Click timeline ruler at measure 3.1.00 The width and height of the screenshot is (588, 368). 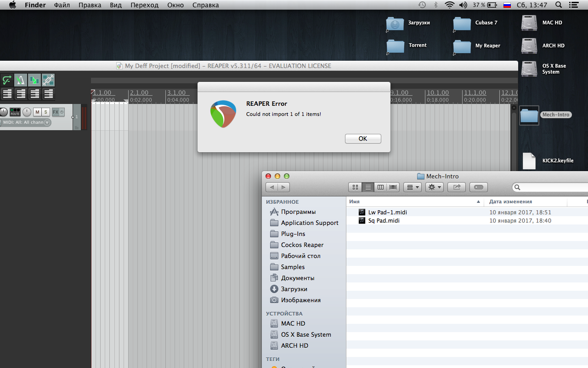coord(176,93)
